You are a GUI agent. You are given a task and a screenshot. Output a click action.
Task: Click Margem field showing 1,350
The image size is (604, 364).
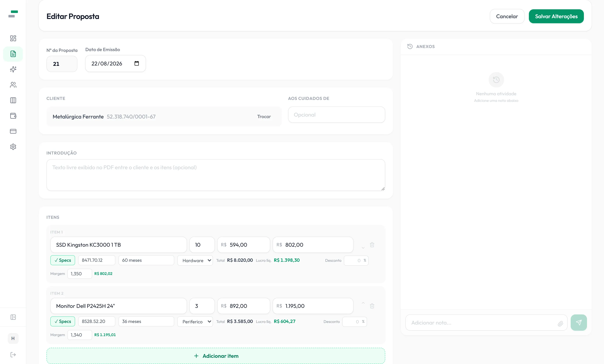point(80,274)
